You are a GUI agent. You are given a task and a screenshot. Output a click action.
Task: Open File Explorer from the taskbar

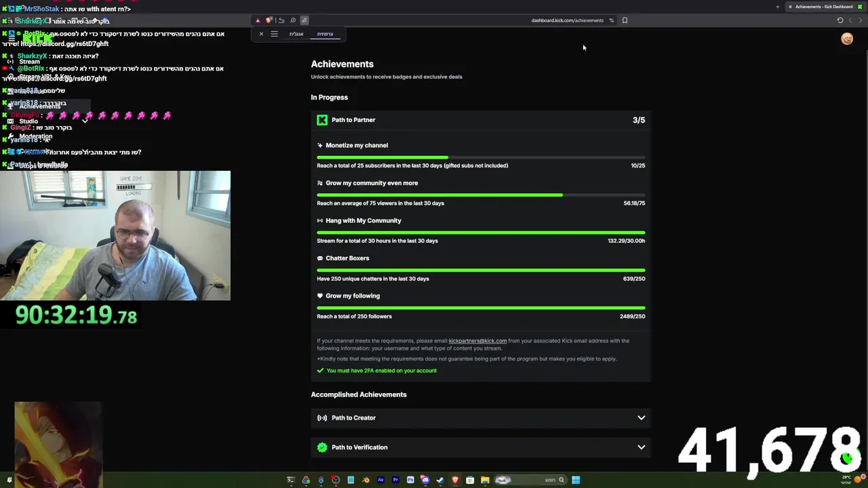click(x=485, y=480)
